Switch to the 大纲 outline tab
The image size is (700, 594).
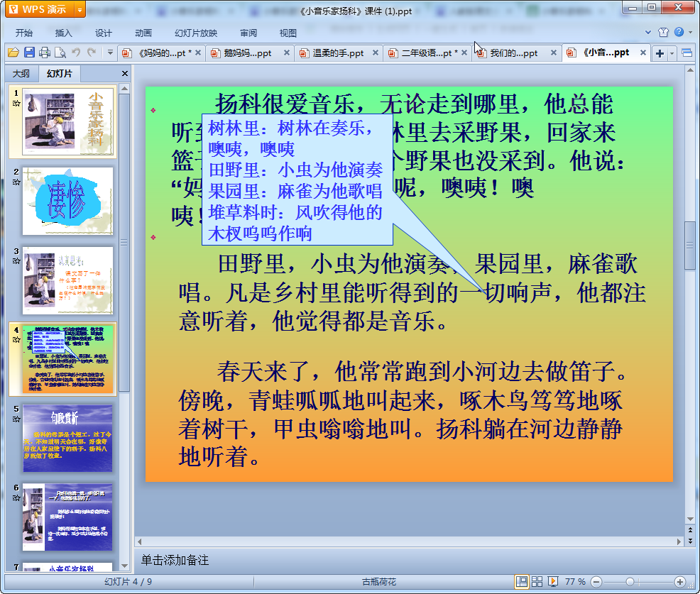point(21,74)
